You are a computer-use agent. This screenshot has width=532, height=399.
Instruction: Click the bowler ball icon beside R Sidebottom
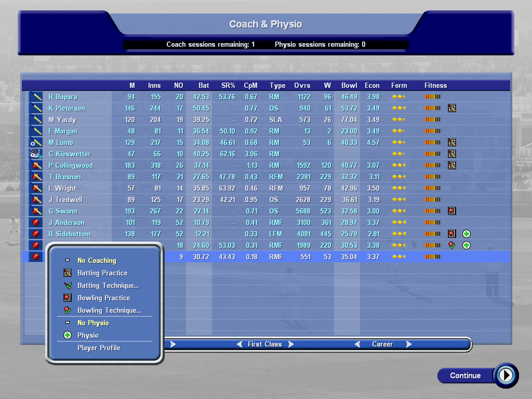click(36, 234)
